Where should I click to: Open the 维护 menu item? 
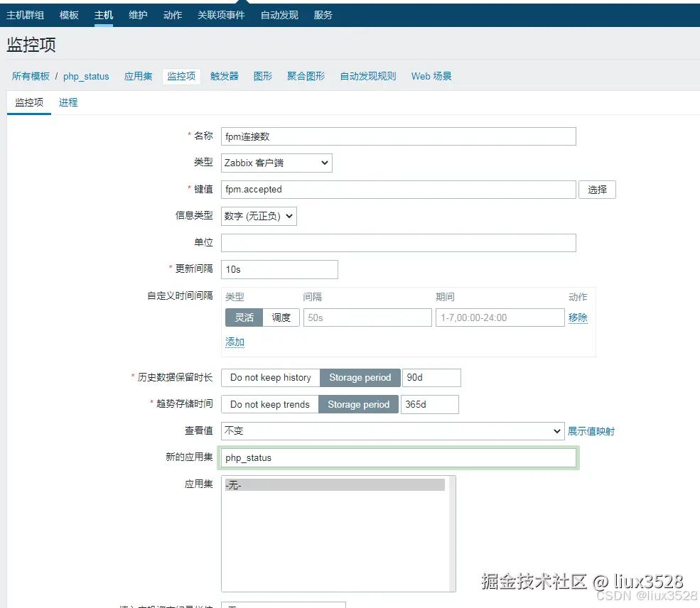(138, 15)
